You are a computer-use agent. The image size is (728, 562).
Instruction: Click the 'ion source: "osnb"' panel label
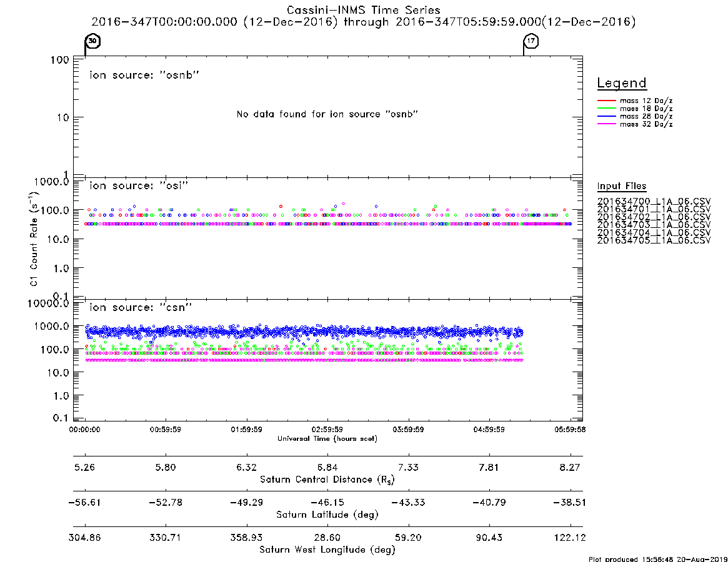coord(144,75)
